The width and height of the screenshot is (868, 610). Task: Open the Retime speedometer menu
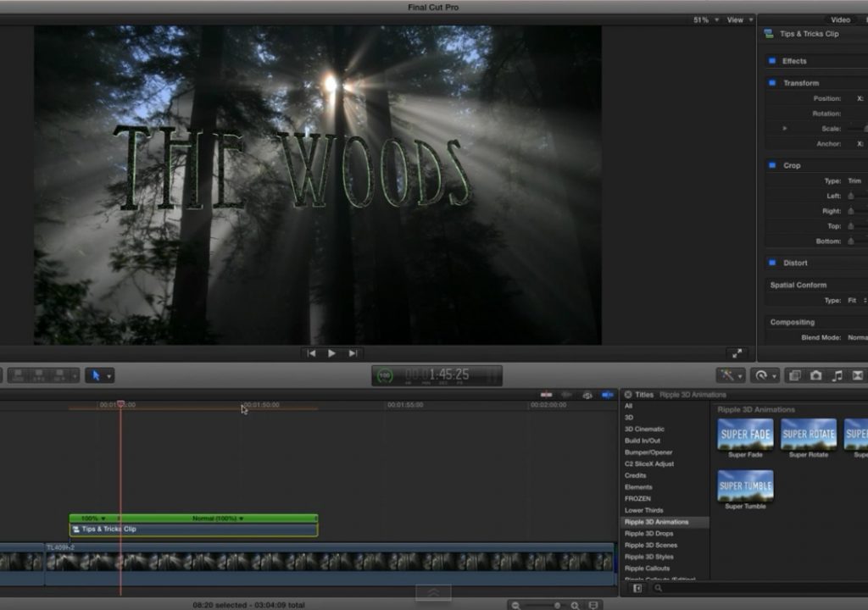(x=765, y=376)
